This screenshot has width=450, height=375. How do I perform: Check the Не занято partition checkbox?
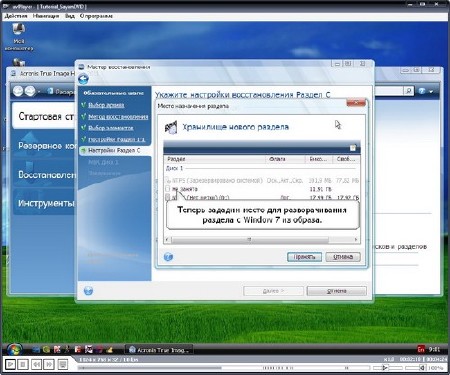tap(168, 189)
